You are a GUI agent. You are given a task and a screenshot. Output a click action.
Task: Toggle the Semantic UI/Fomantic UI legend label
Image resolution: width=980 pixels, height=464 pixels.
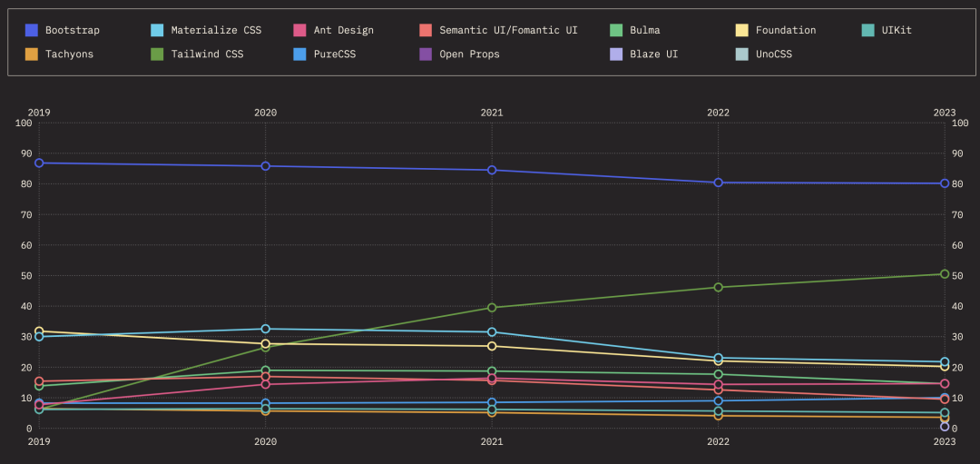[508, 30]
